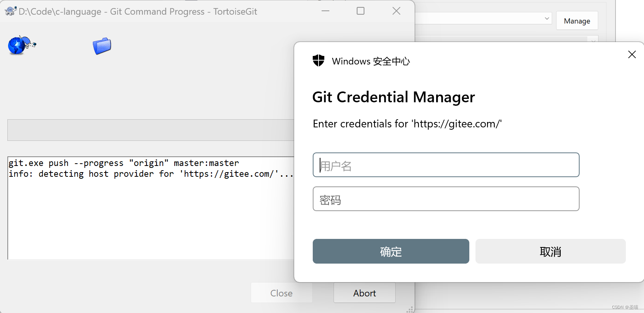The image size is (644, 313).
Task: Click the 'Git Credential Manager' heading
Action: [x=393, y=97]
